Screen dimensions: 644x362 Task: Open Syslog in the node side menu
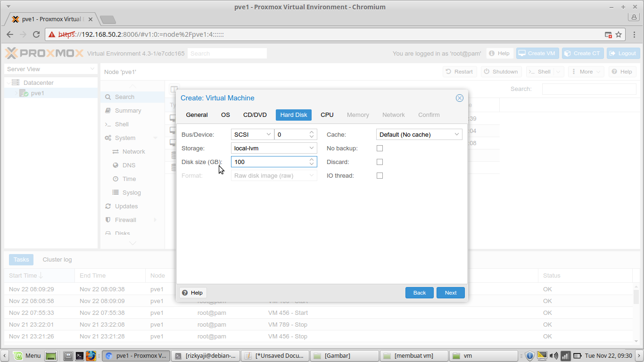132,193
